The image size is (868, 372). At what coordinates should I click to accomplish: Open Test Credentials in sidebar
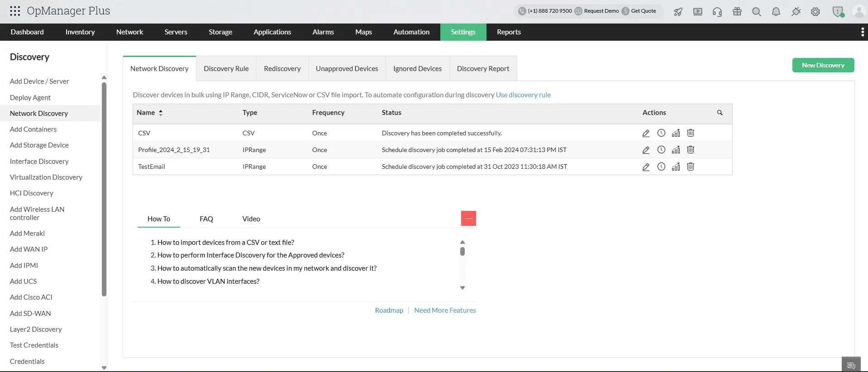coord(34,345)
